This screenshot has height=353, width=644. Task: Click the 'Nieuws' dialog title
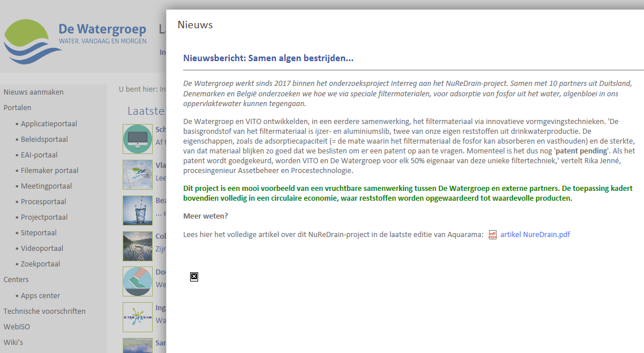[195, 25]
